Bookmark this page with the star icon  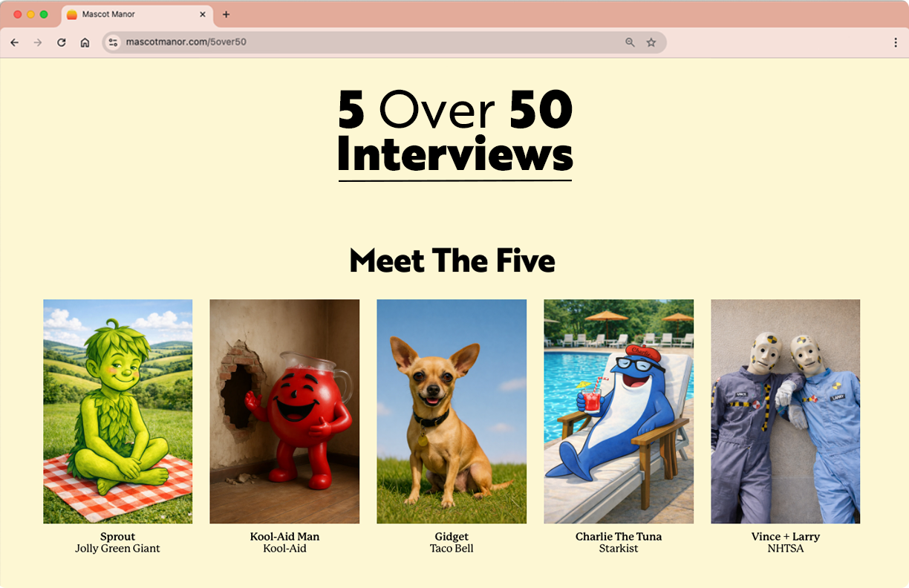click(x=651, y=42)
